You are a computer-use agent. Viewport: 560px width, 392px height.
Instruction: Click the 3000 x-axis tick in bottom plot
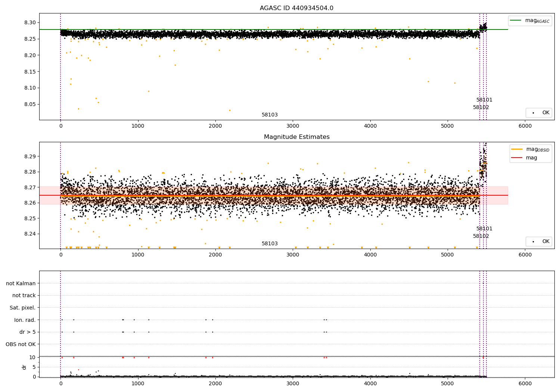pyautogui.click(x=293, y=384)
